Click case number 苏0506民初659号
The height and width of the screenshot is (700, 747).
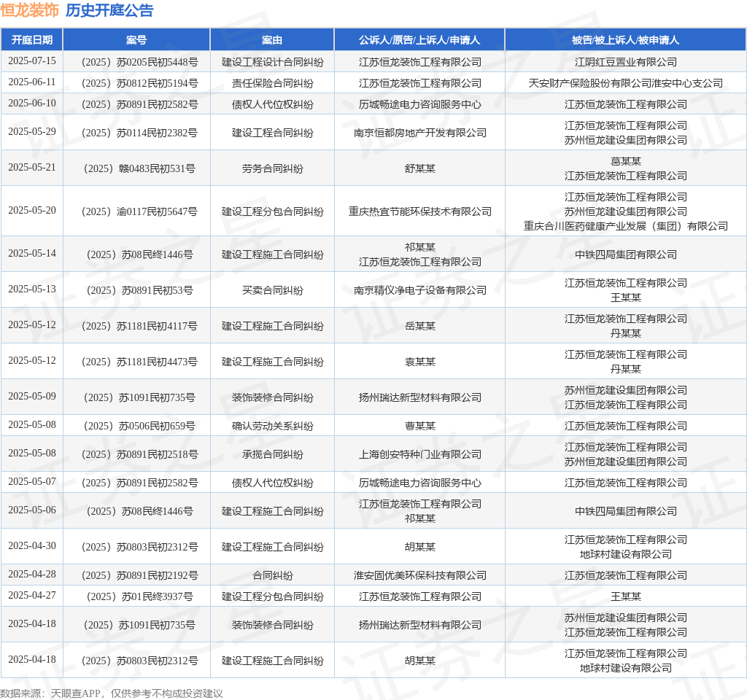(x=139, y=426)
